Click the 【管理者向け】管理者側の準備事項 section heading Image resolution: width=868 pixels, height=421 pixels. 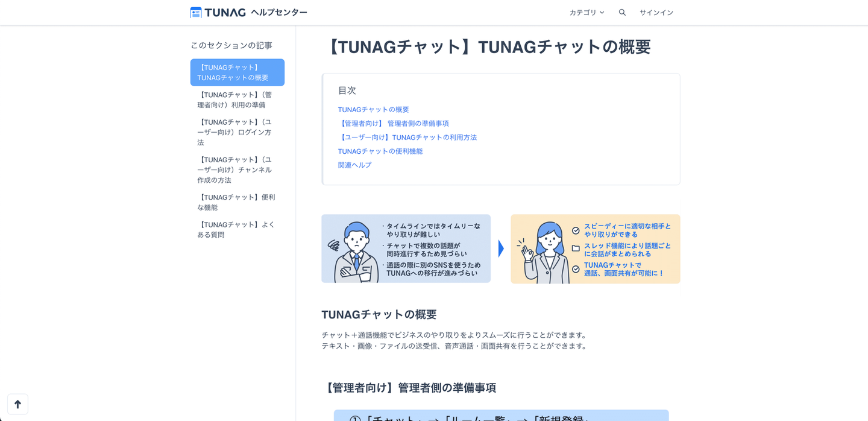[x=409, y=388]
